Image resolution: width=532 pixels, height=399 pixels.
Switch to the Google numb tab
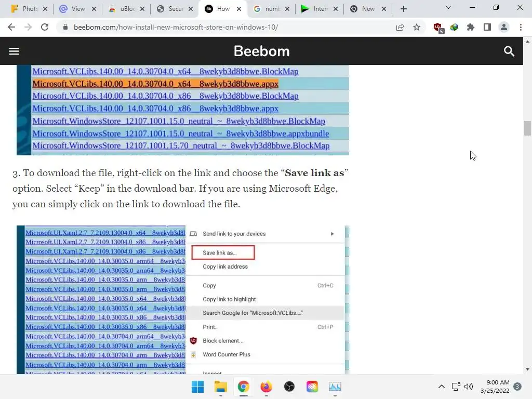click(x=268, y=9)
